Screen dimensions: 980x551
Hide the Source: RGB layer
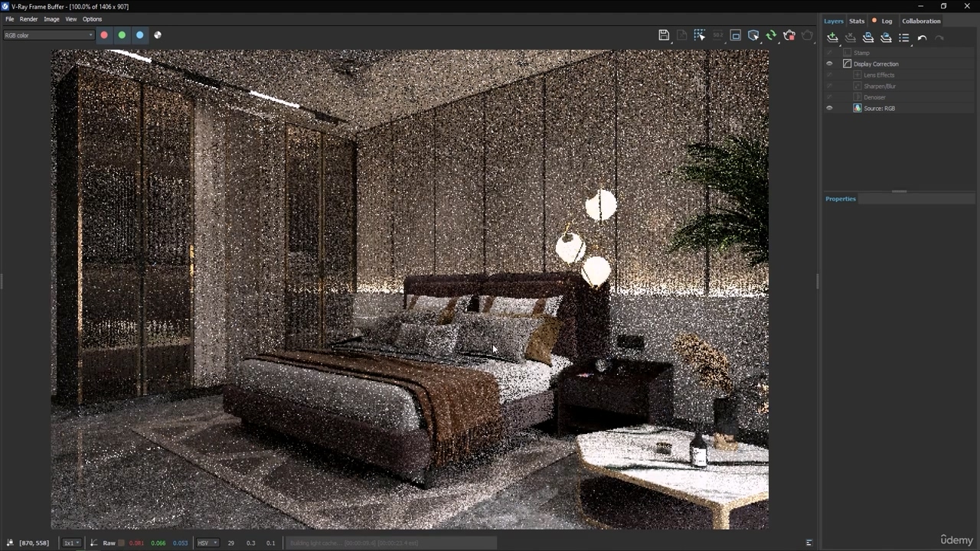click(829, 109)
